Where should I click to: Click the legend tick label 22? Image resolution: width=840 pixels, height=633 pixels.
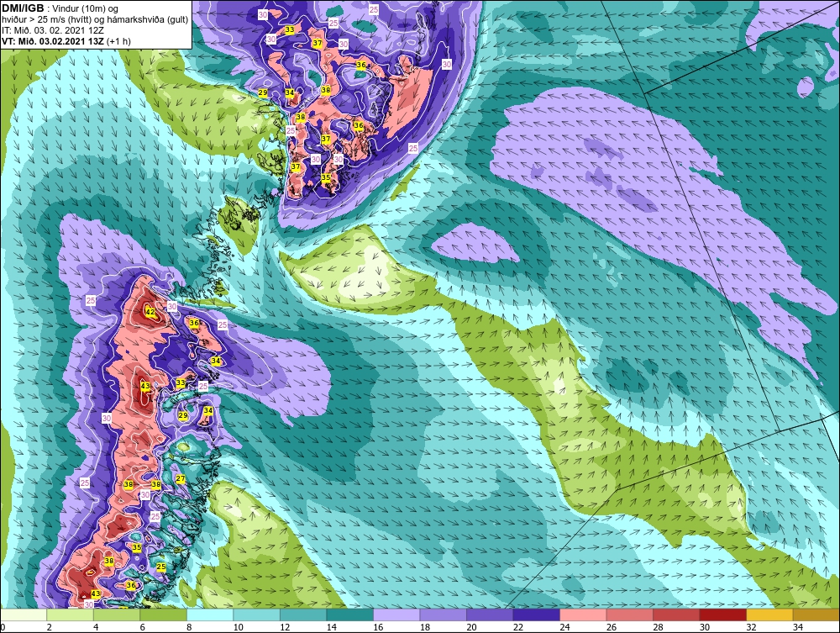(517, 627)
